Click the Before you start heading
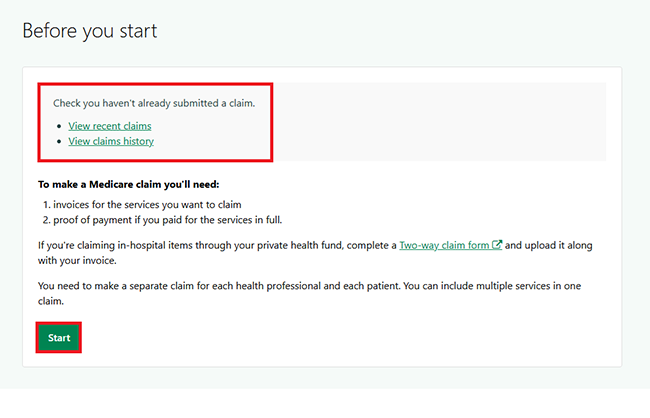 coord(90,31)
